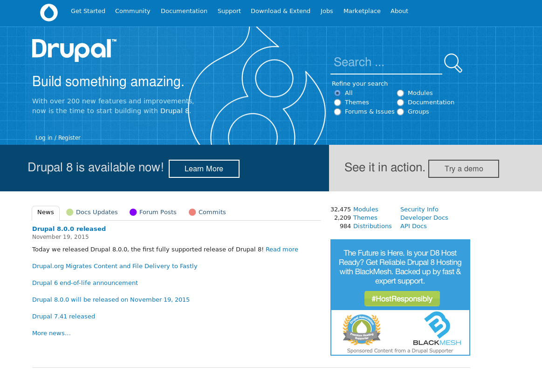Click the Sponsored Content from a Drupal Supporter text
This screenshot has width=542, height=392.
400,351
